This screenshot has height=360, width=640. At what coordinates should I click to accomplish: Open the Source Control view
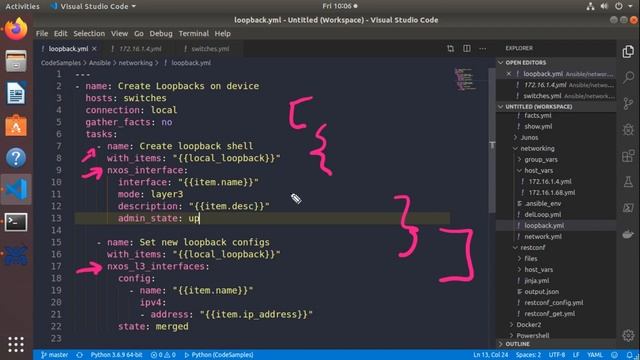click(x=628, y=103)
